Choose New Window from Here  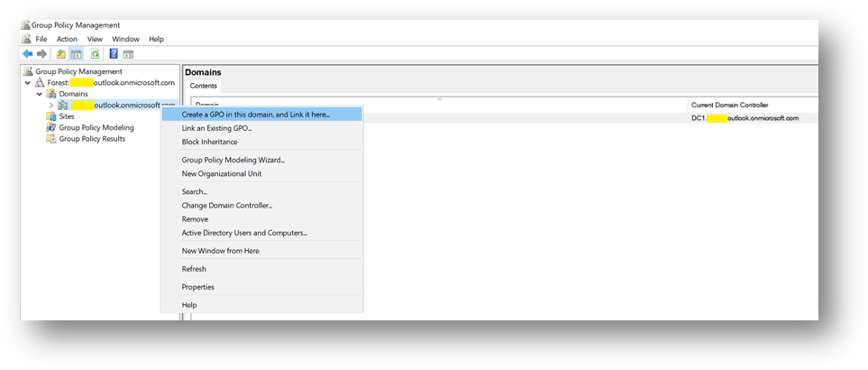(x=261, y=251)
